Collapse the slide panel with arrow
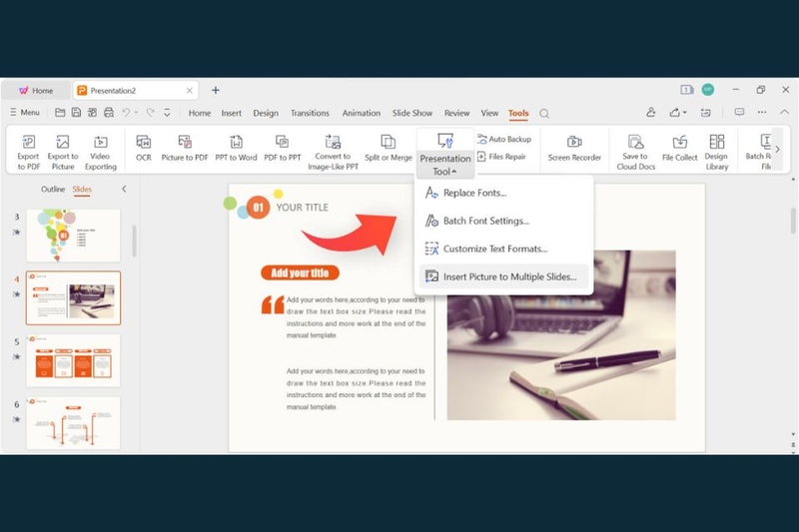This screenshot has width=799, height=532. [124, 189]
